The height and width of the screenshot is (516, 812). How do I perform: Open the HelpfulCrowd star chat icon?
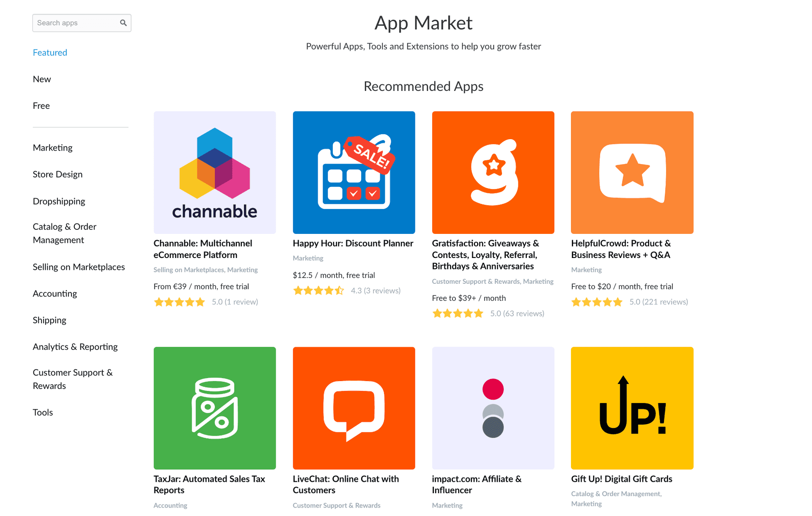coord(632,172)
